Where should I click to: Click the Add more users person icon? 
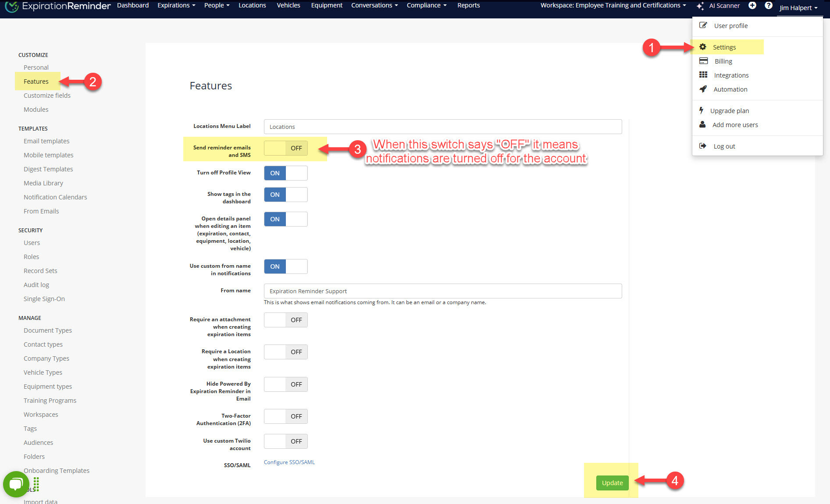[702, 124]
